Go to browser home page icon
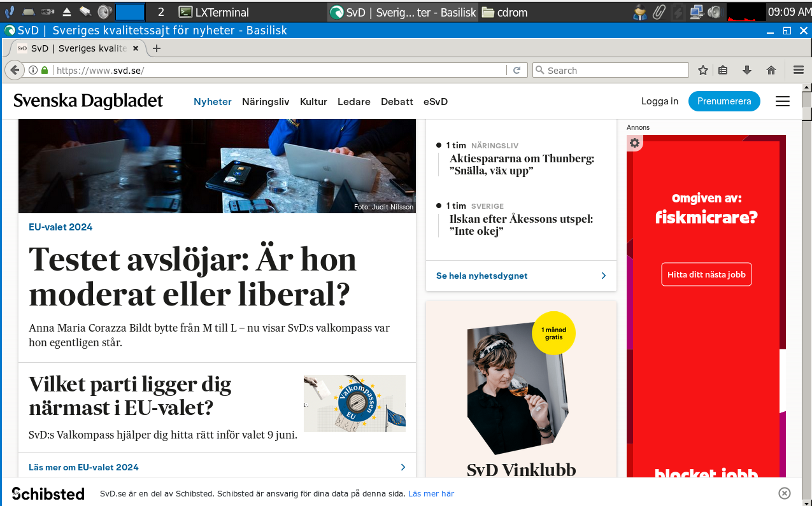The width and height of the screenshot is (812, 506). pyautogui.click(x=771, y=71)
